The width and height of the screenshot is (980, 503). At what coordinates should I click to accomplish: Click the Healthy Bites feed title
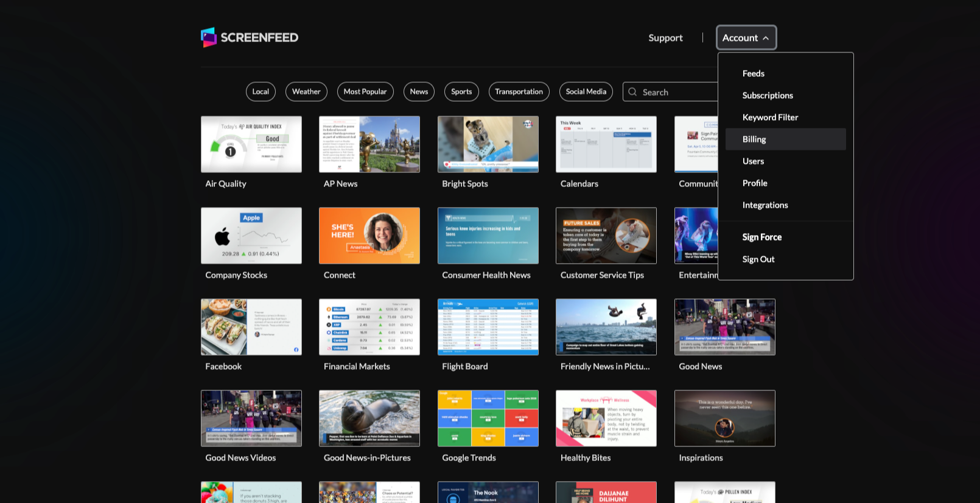coord(586,458)
